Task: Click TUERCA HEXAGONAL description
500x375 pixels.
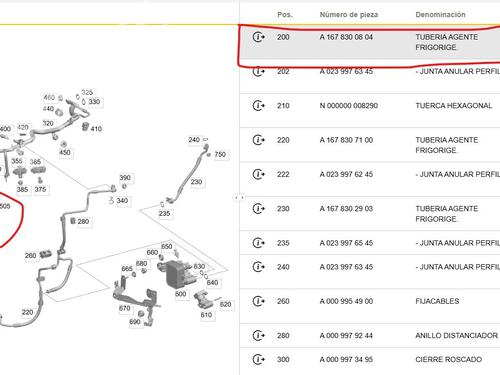Action: click(x=454, y=106)
